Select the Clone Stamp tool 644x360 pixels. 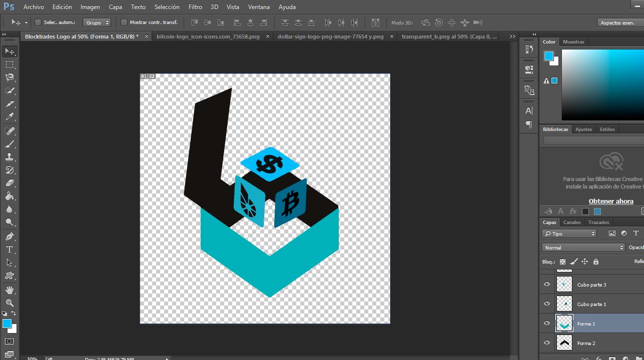click(x=10, y=157)
